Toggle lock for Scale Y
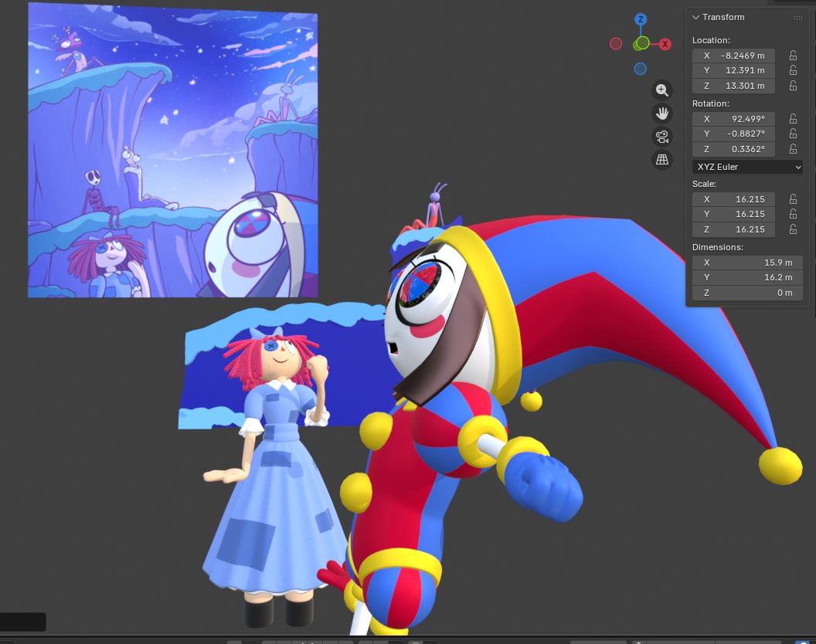Screen dimensions: 816x644 click(x=793, y=214)
